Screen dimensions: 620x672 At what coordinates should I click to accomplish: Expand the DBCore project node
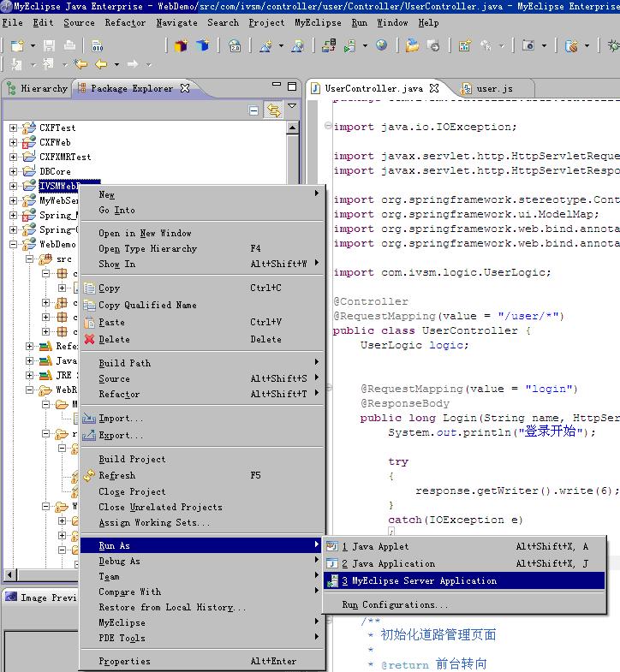13,171
